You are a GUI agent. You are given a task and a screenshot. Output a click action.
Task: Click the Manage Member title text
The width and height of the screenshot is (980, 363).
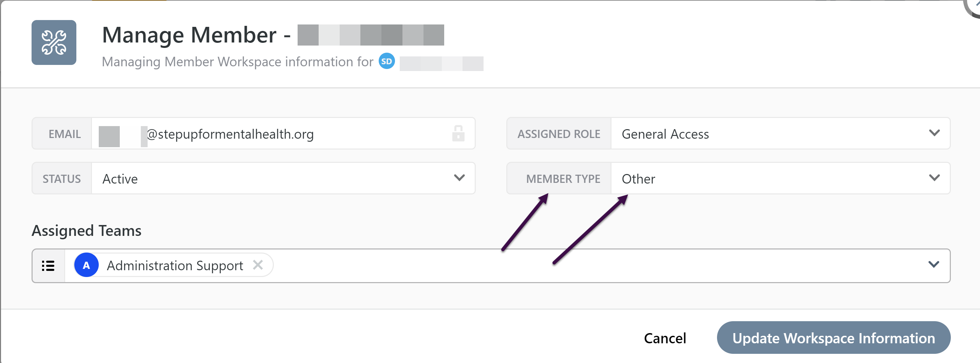point(189,35)
